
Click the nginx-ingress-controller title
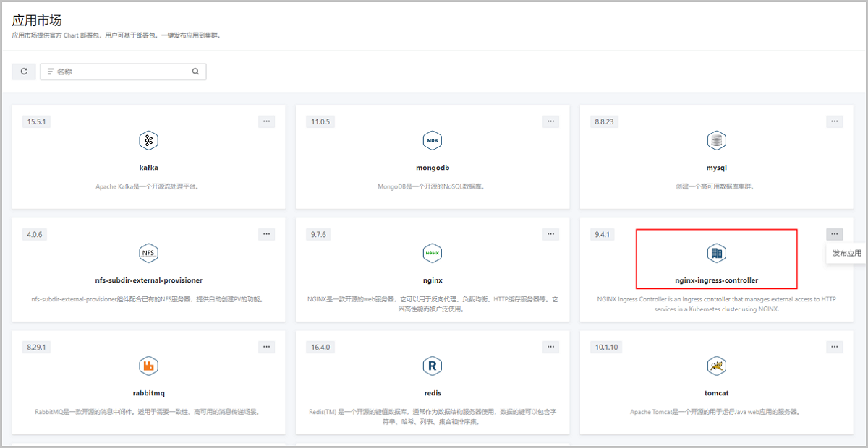(717, 280)
